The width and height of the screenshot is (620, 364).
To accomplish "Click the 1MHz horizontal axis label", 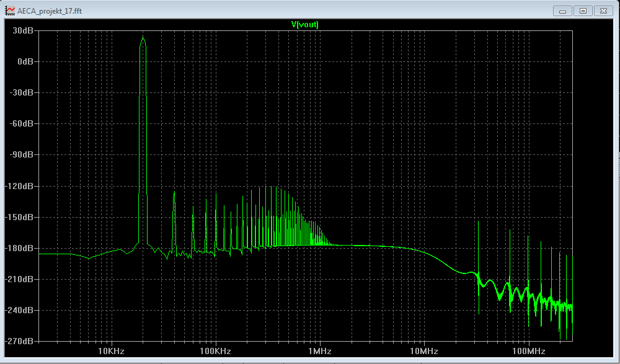I will point(319,351).
